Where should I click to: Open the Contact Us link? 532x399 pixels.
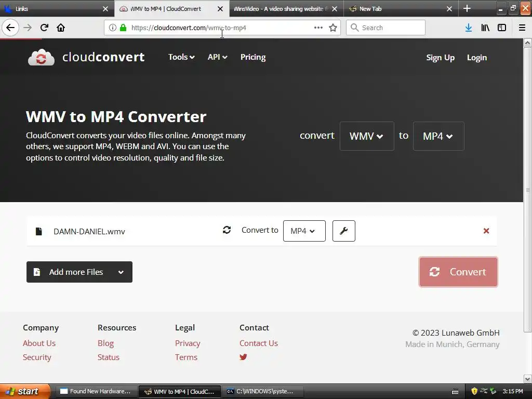point(259,343)
